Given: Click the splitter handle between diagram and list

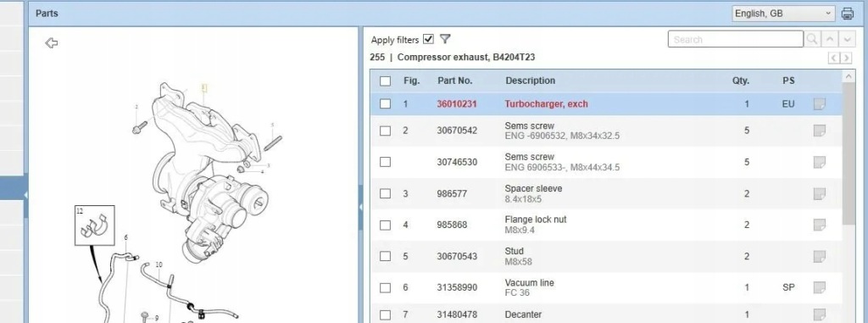Looking at the screenshot, I should (361, 208).
